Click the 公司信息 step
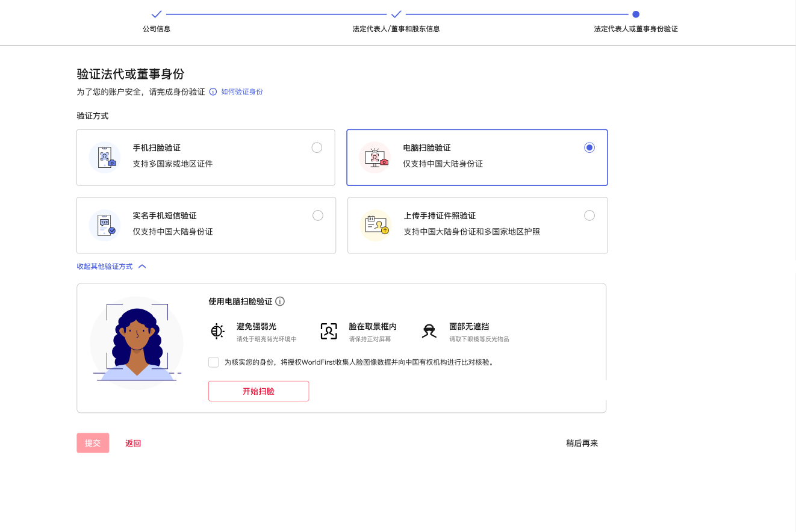 (156, 28)
